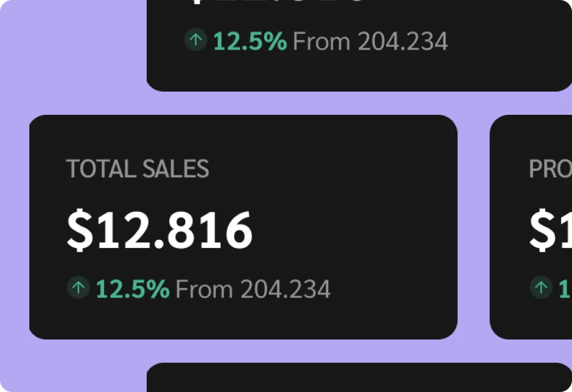Click the purple gap between Total Sales and right card
Screen dimensions: 572x392
[474, 226]
